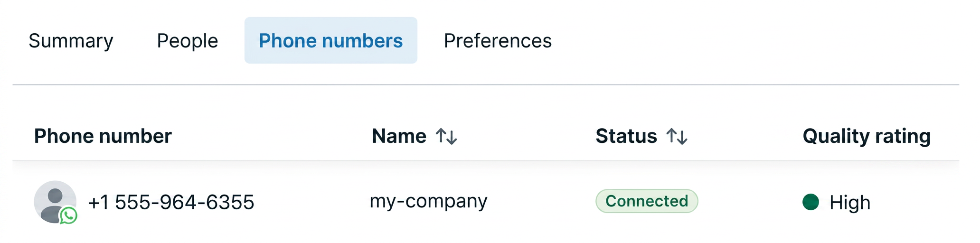The image size is (980, 243).
Task: Switch to the People tab
Action: (x=188, y=41)
